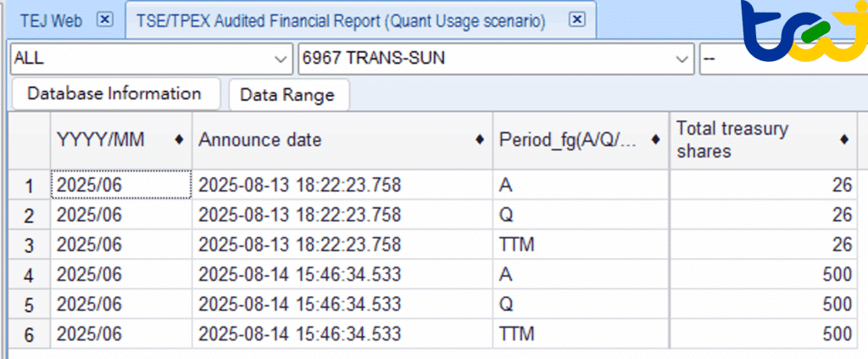Click Period_fg column sort icon
The height and width of the screenshot is (359, 868).
[654, 140]
